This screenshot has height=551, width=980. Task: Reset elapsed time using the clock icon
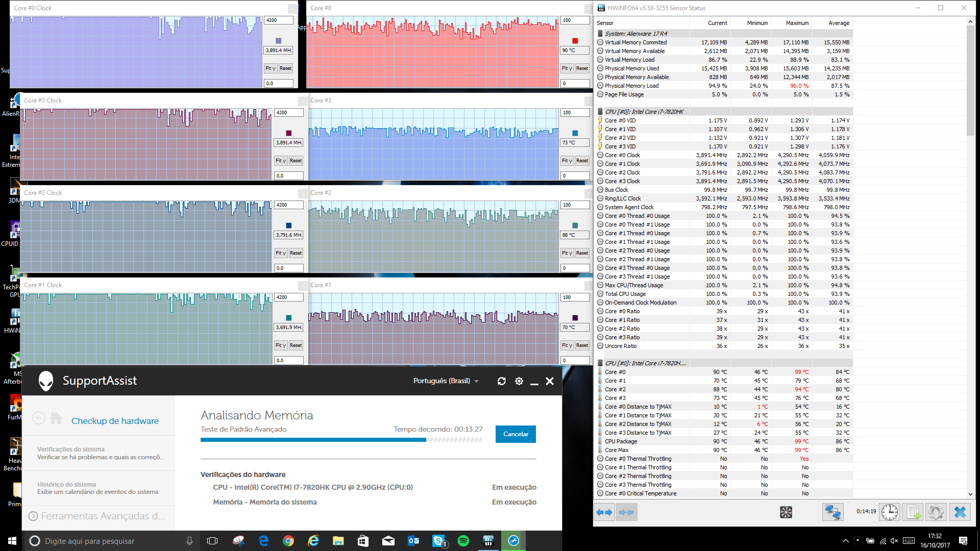890,512
